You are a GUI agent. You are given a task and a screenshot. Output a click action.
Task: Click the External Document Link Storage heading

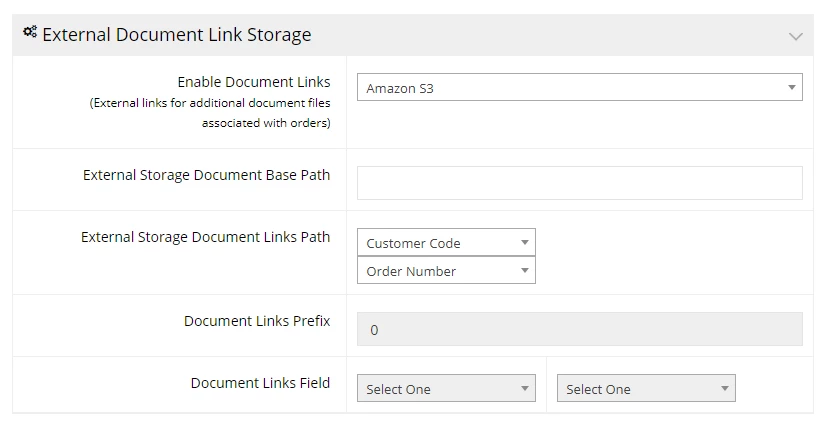pyautogui.click(x=177, y=35)
